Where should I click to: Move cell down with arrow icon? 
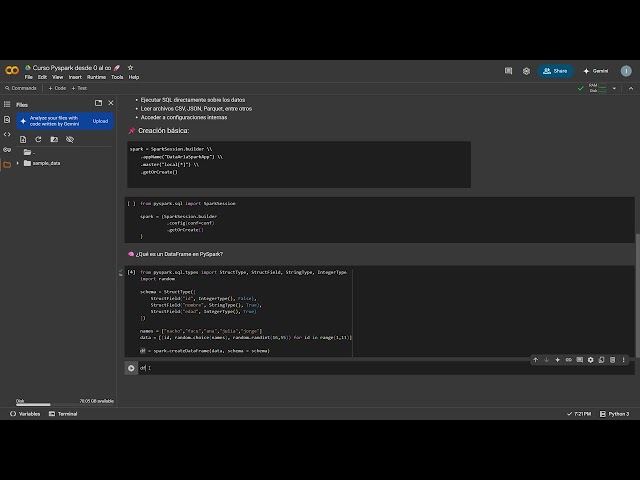[x=547, y=360]
